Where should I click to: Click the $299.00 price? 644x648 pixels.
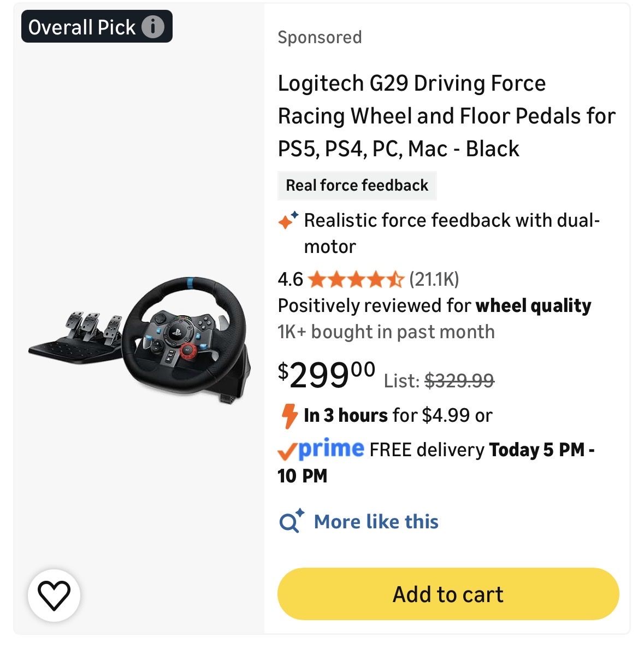click(x=326, y=375)
